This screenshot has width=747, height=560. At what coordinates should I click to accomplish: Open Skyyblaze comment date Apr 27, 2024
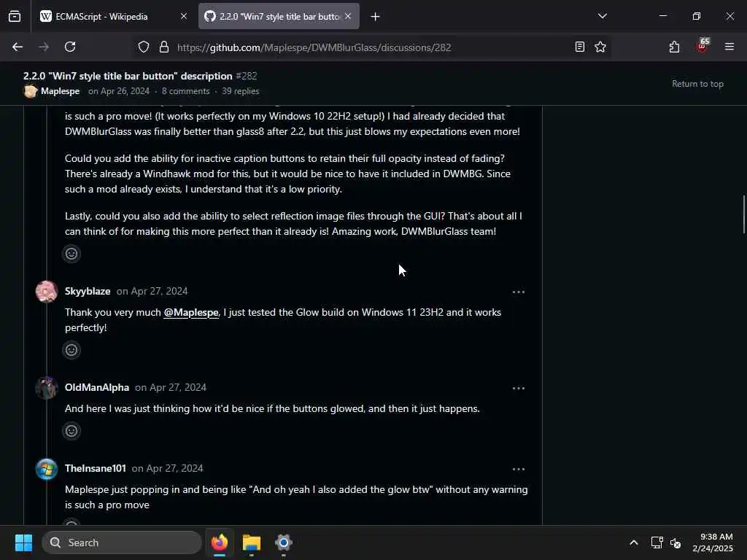click(x=152, y=291)
